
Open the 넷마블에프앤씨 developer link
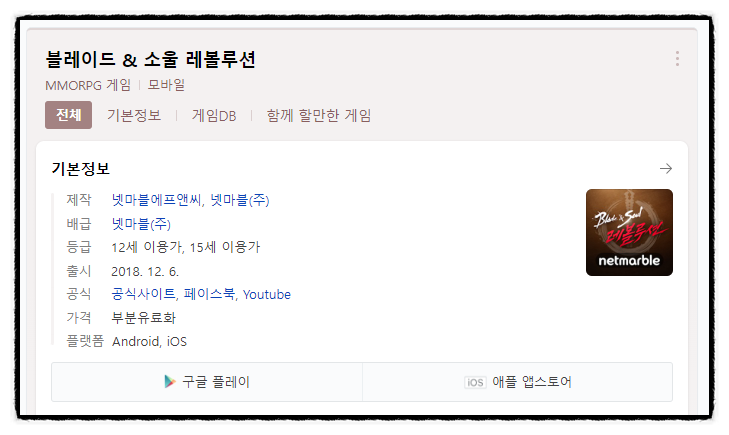pyautogui.click(x=156, y=200)
